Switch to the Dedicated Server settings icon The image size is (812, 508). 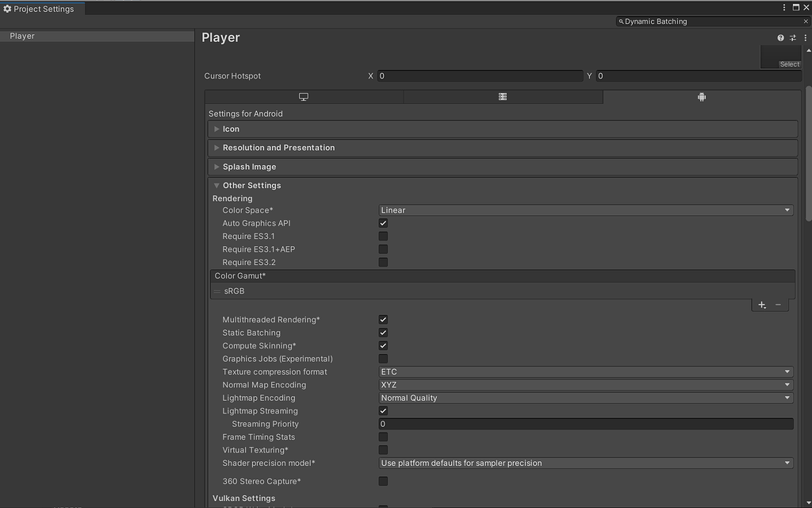[502, 95]
